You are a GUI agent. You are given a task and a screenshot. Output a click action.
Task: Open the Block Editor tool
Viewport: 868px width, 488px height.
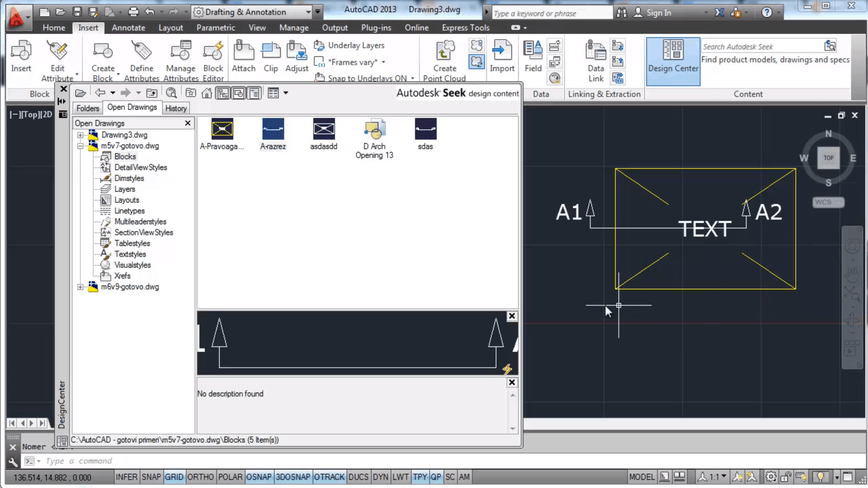pyautogui.click(x=213, y=61)
